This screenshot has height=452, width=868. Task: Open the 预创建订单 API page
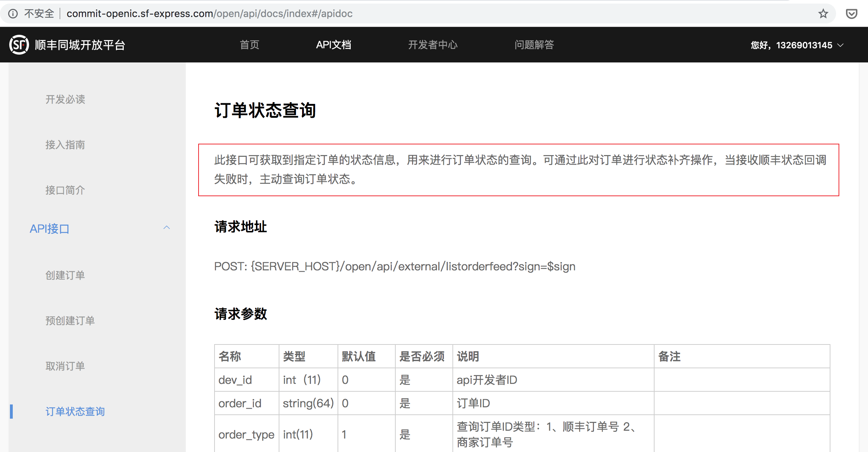pyautogui.click(x=70, y=321)
